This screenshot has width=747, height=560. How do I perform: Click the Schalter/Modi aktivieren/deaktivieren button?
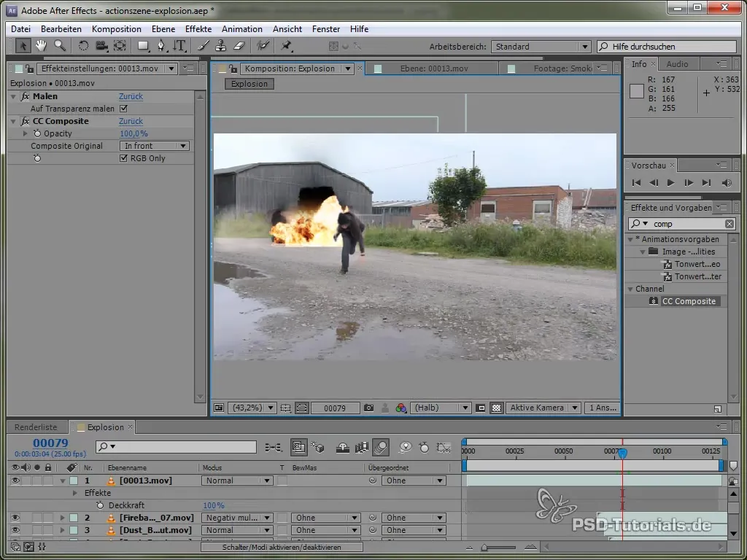tap(282, 547)
